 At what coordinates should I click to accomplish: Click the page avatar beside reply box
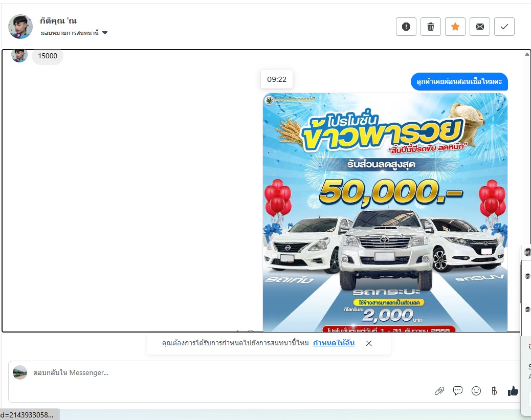tap(20, 372)
